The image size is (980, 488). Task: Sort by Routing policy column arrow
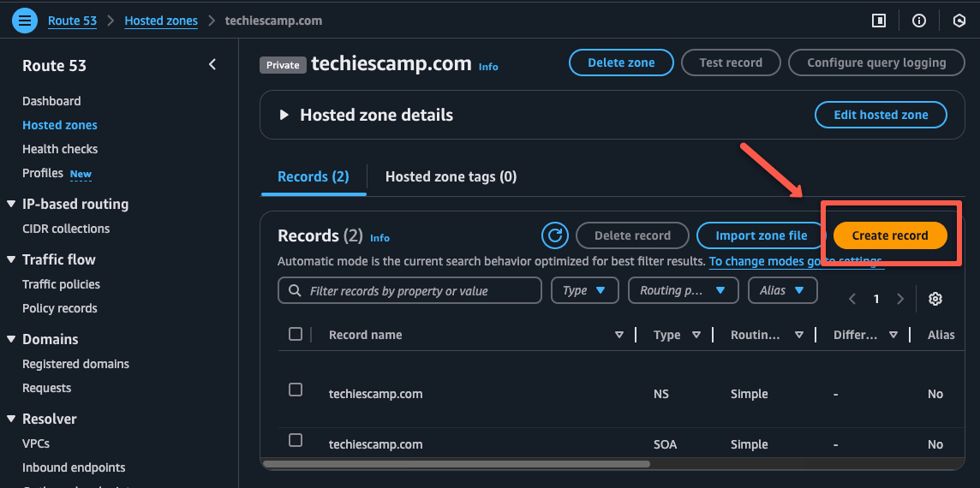(x=798, y=335)
